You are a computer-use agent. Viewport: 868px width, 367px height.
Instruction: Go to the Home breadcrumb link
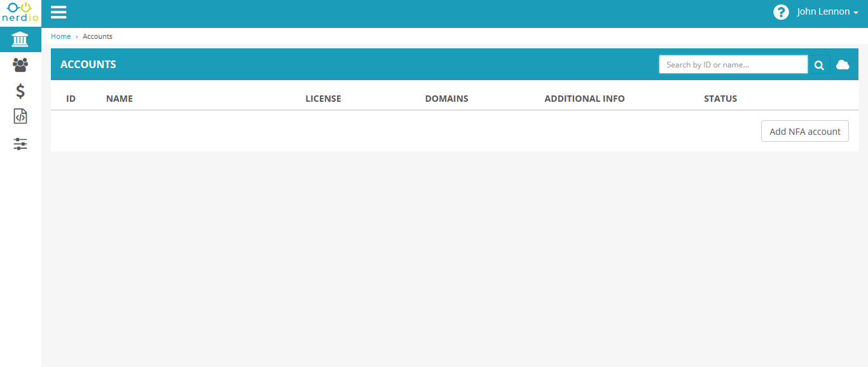tap(61, 36)
